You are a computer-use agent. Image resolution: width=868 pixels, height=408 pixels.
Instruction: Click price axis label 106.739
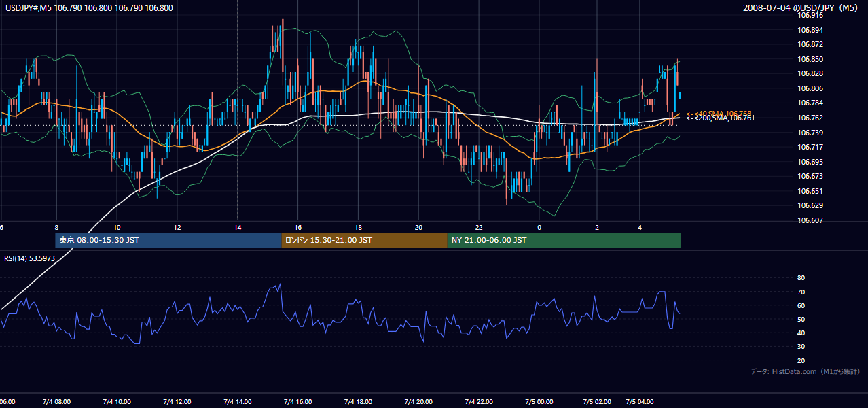pyautogui.click(x=811, y=133)
